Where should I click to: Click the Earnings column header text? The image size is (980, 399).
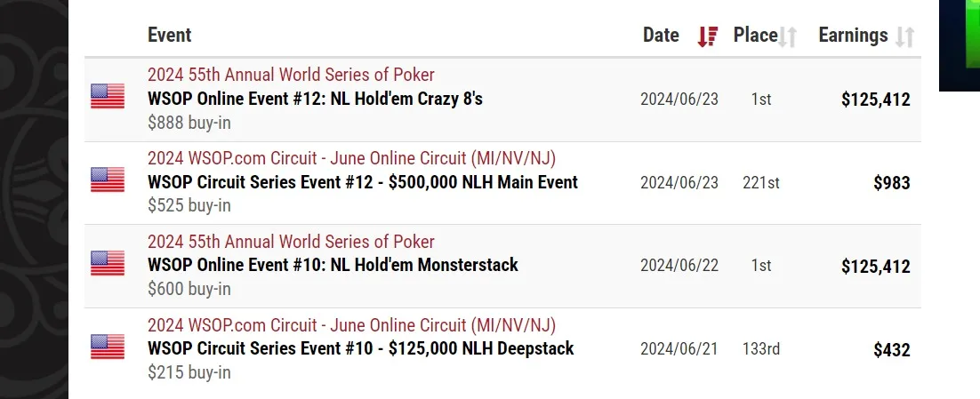(x=853, y=36)
